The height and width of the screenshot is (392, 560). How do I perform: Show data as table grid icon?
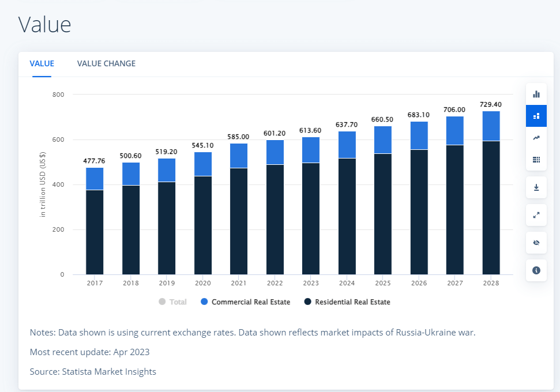(x=536, y=160)
